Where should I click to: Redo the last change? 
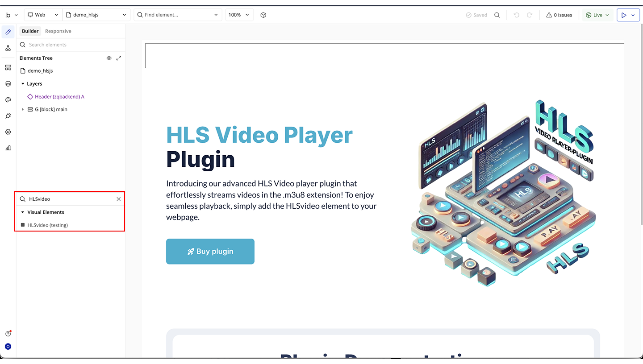point(530,15)
